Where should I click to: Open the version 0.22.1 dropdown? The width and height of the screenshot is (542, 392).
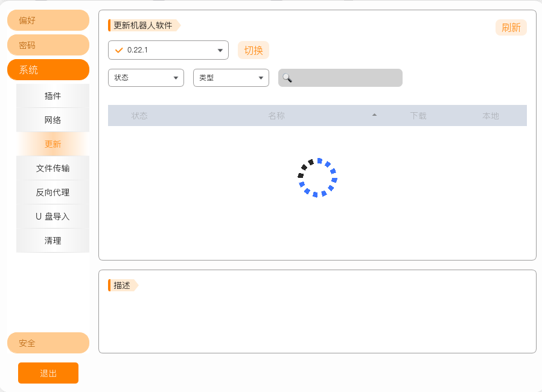click(x=168, y=50)
